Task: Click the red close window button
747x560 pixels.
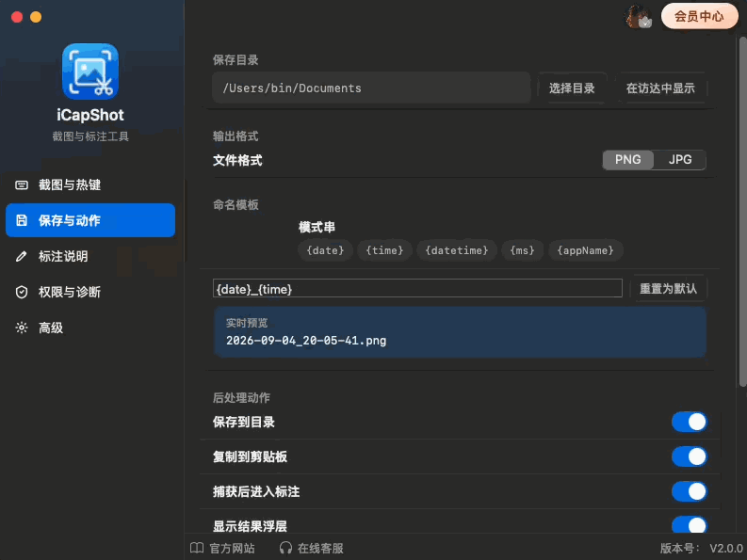Action: (x=17, y=17)
